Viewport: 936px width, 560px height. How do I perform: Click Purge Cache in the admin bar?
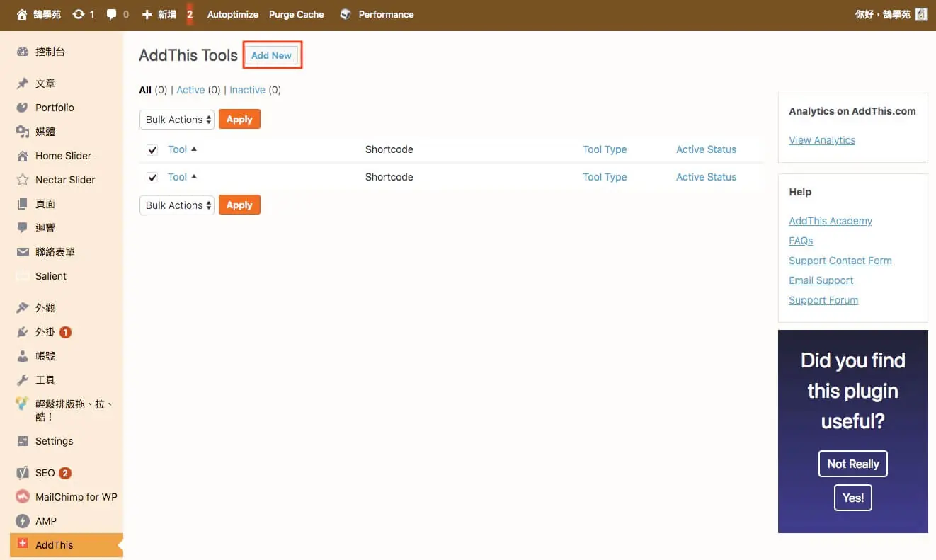[297, 14]
